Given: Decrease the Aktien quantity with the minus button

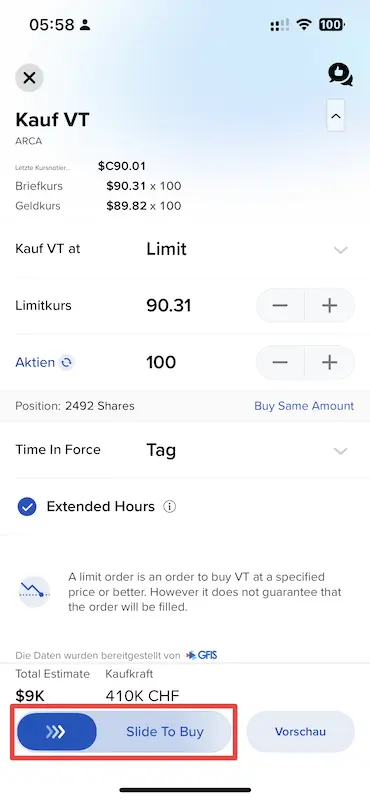Looking at the screenshot, I should click(x=280, y=362).
